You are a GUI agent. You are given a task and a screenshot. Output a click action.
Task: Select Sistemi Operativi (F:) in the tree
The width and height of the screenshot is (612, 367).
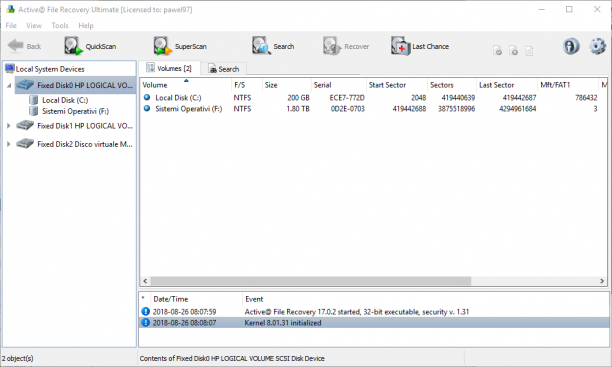75,111
